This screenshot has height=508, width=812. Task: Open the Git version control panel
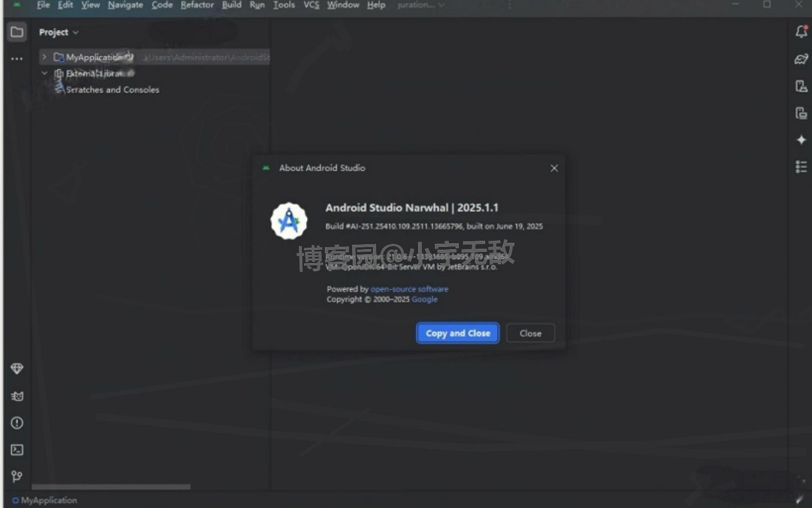coord(17,477)
